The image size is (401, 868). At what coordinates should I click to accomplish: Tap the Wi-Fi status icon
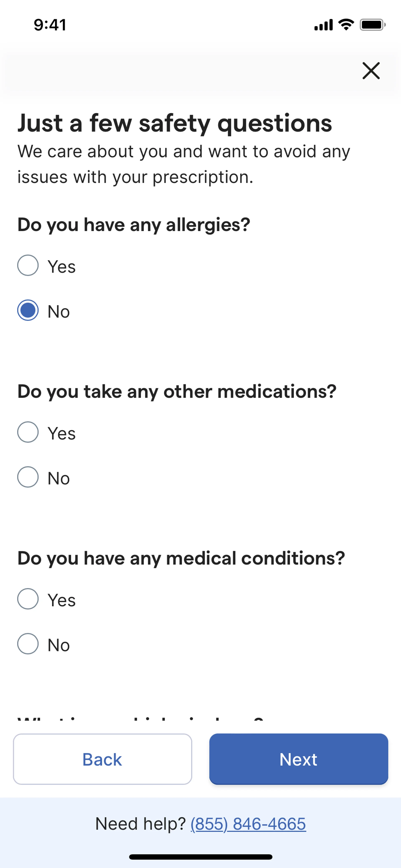click(x=346, y=25)
